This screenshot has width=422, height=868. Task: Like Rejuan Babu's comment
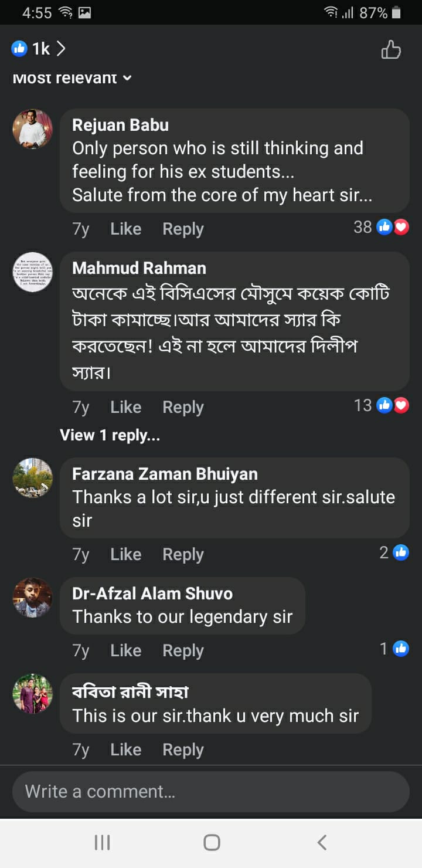point(125,229)
